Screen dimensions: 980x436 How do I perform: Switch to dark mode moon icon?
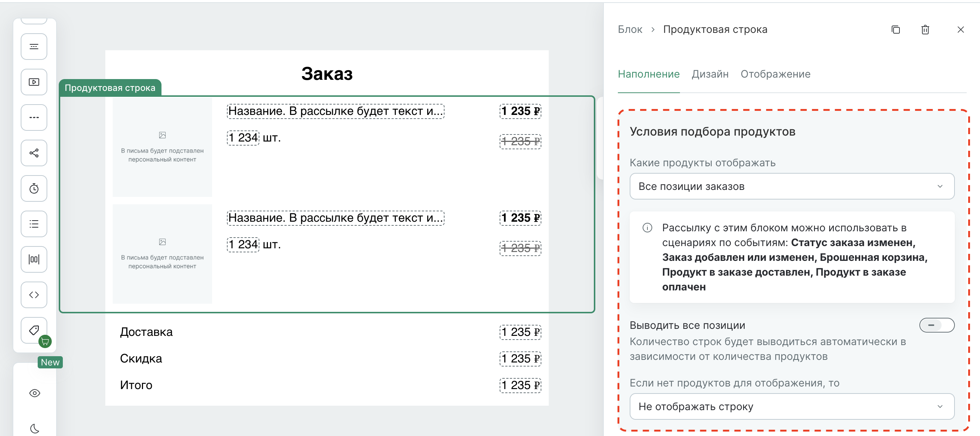click(x=35, y=428)
